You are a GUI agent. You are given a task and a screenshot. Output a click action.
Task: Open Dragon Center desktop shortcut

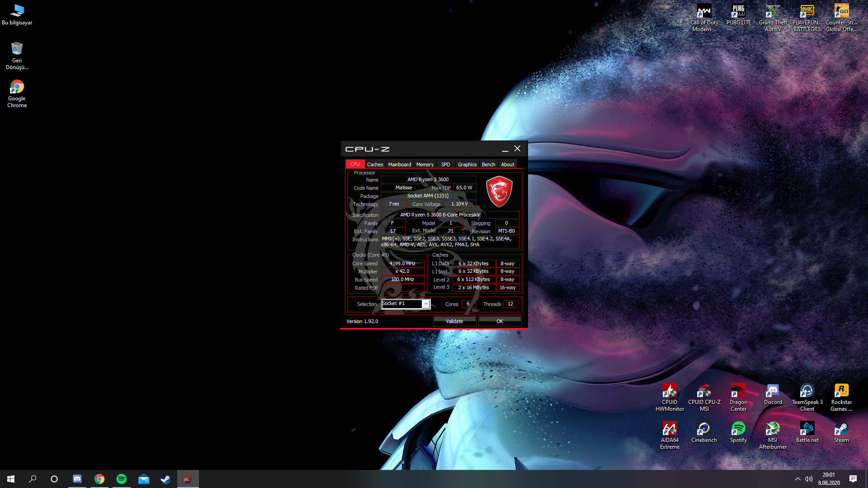point(738,398)
